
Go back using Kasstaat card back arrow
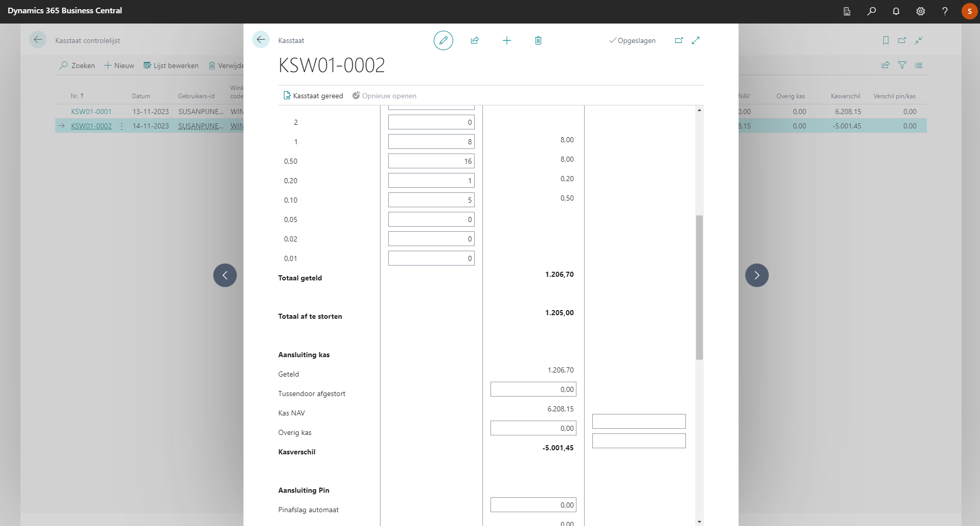[261, 39]
